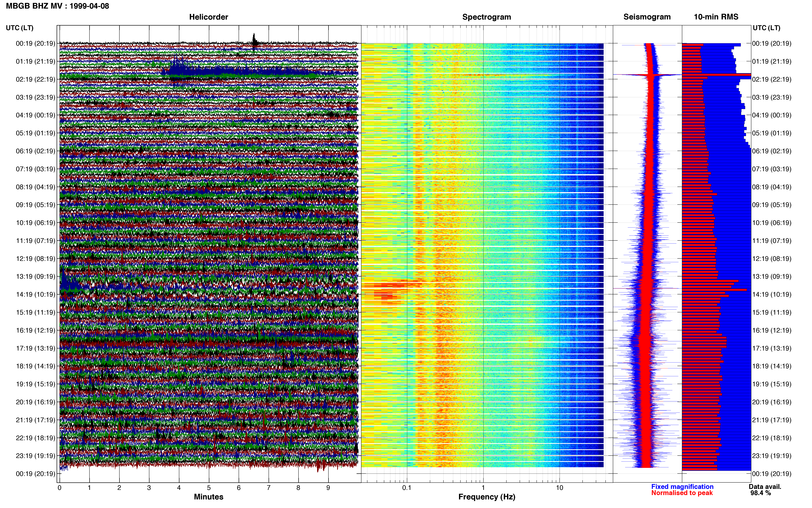Click the right '13:19 (09:19)' time label
This screenshot has height=508, width=812.
(772, 277)
